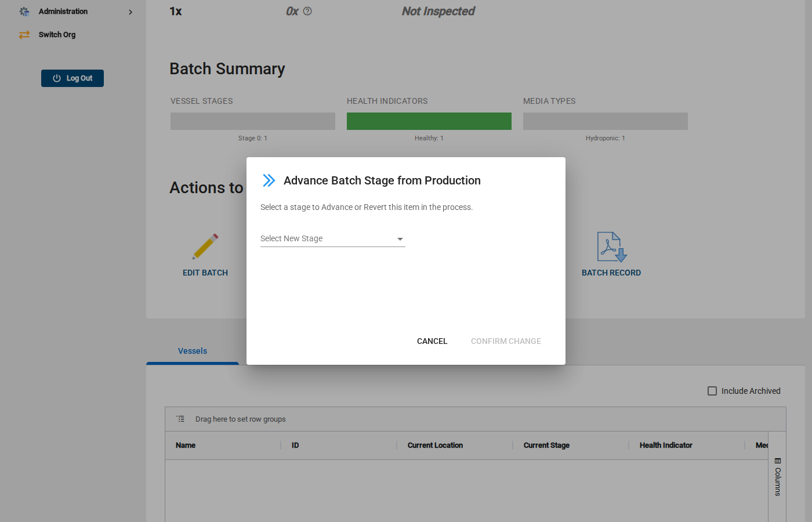
Task: Open the Media column header menu
Action: 764,445
